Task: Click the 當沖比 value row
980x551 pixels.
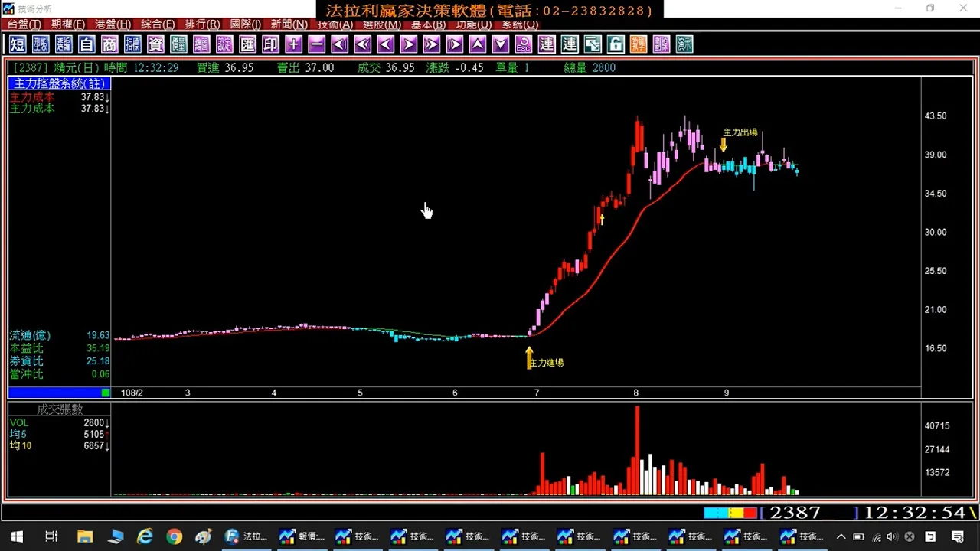Action: tap(59, 374)
